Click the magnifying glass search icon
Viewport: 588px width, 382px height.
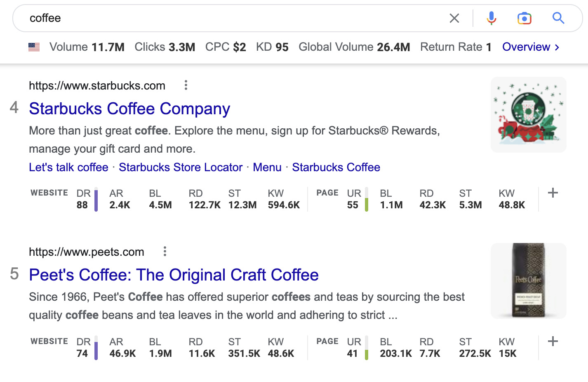tap(558, 18)
